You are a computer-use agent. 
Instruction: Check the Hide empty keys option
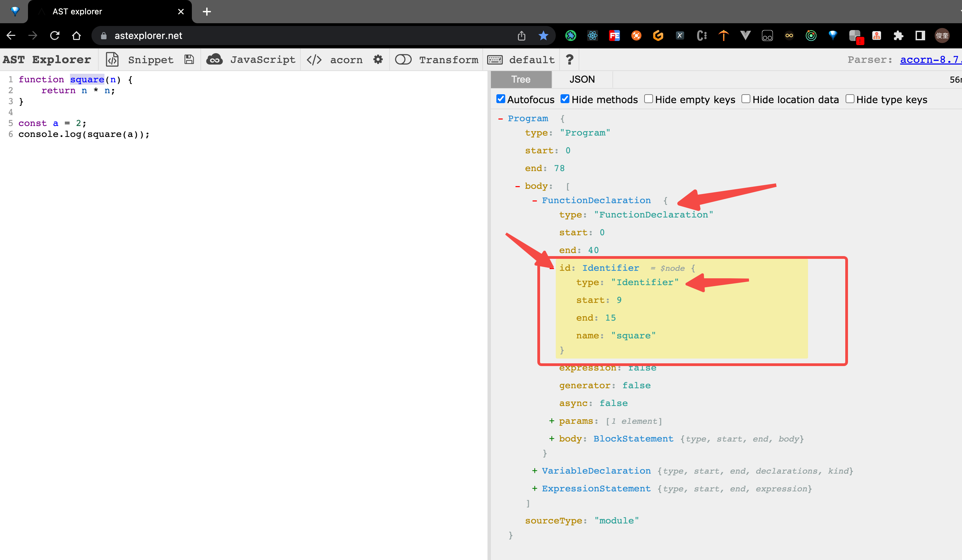tap(648, 99)
